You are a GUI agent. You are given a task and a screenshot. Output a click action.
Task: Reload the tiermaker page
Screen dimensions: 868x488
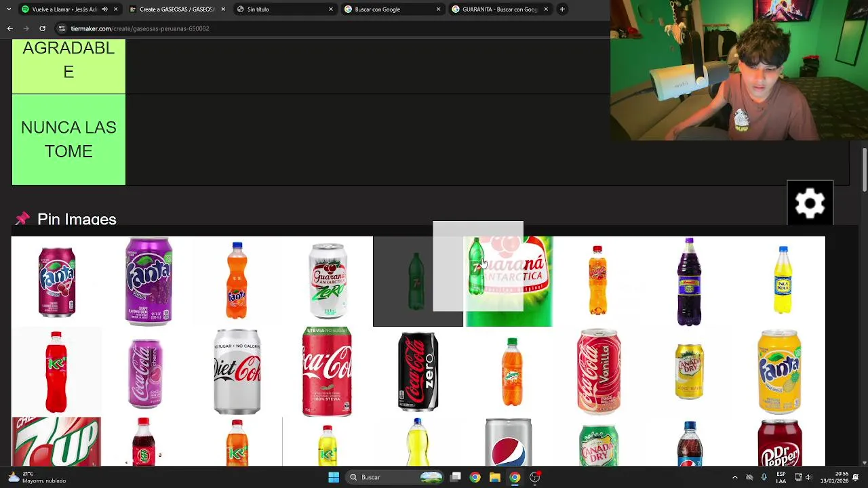pos(42,28)
